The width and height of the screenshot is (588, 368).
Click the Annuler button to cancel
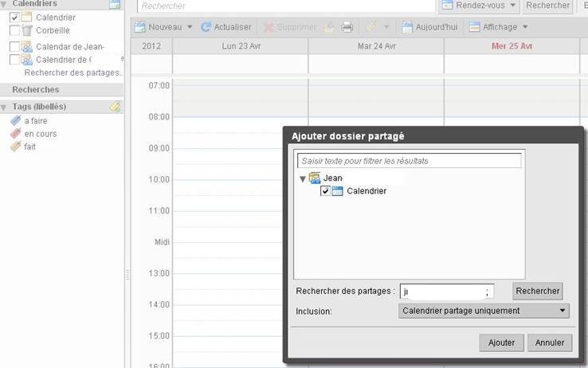click(x=550, y=343)
